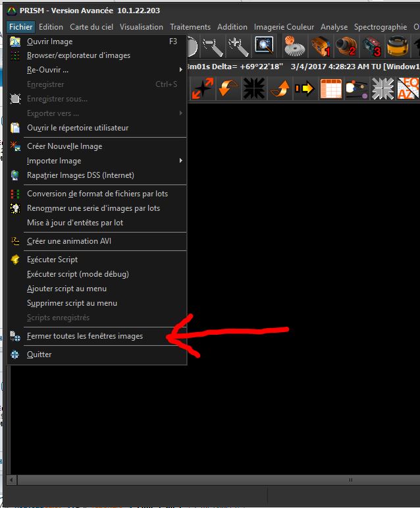Click Ouvrir Image in the Fichier menu
The width and height of the screenshot is (420, 508).
click(x=50, y=41)
